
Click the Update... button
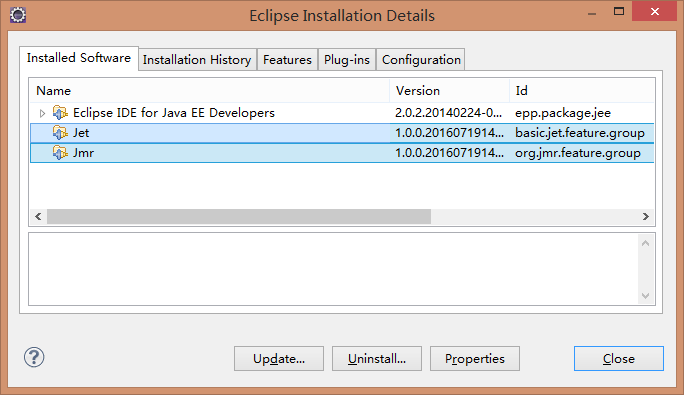[x=279, y=359]
